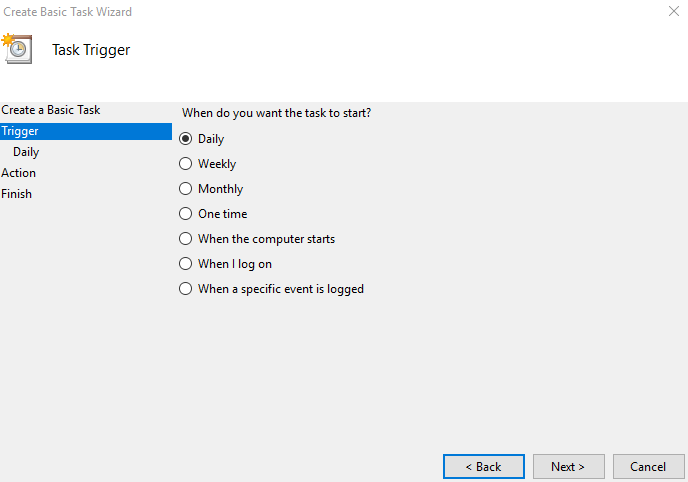
Task: Close the Create Basic Task Wizard
Action: [674, 11]
